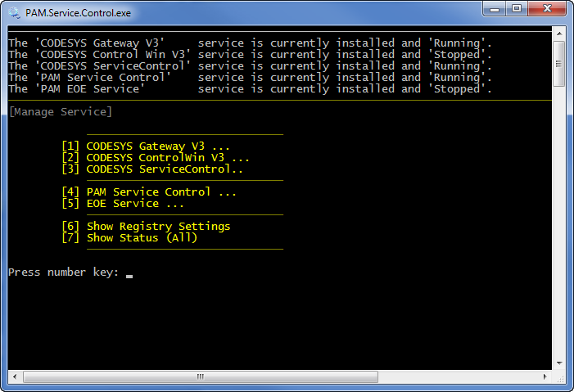The image size is (574, 392).
Task: Choose the EOE Service entry
Action: point(123,204)
